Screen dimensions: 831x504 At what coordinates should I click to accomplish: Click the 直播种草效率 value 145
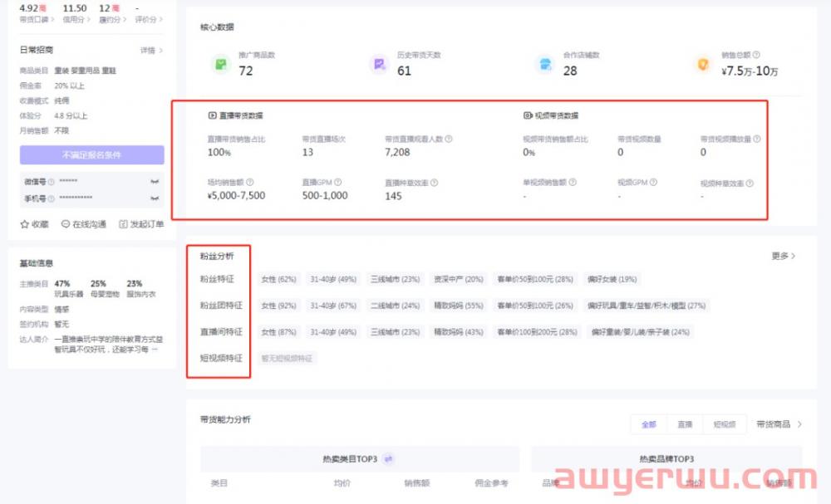click(x=393, y=196)
